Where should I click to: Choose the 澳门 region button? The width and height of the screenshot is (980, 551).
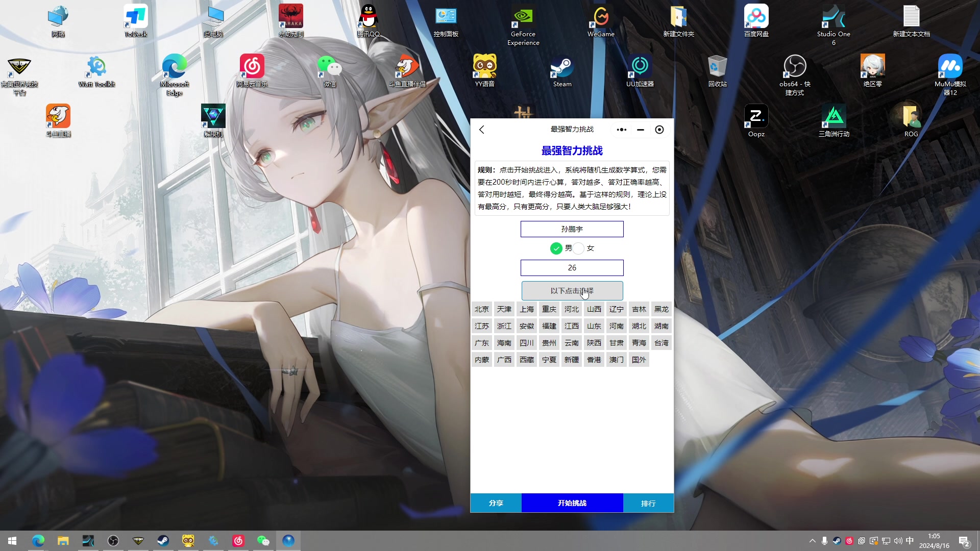[617, 360]
